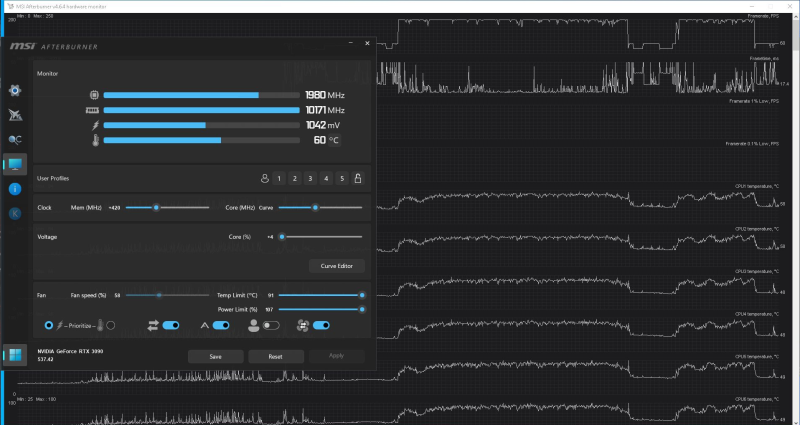Toggle the auto fan speed switch

coord(220,325)
